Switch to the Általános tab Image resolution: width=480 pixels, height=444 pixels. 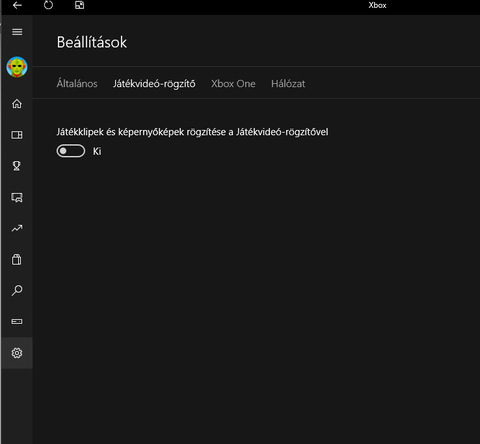click(x=77, y=83)
